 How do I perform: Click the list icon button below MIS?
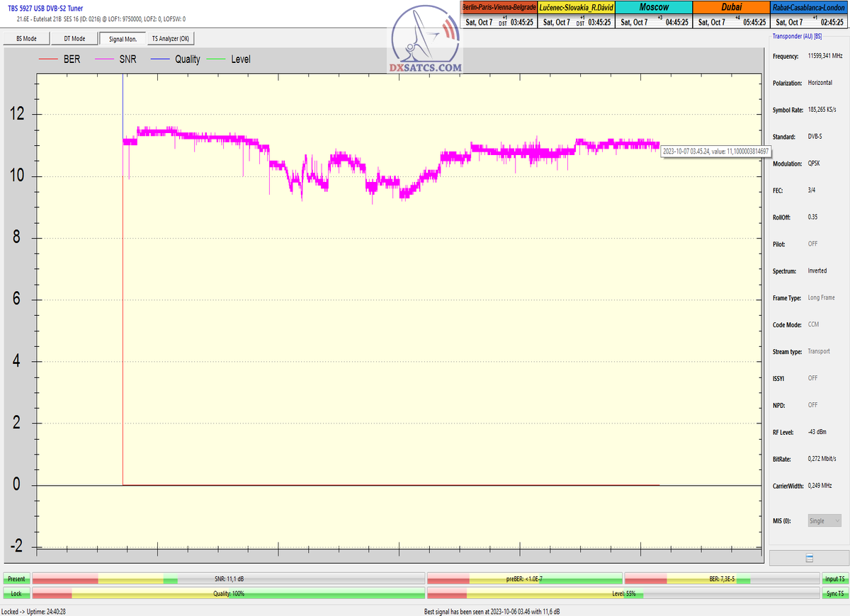[x=809, y=558]
